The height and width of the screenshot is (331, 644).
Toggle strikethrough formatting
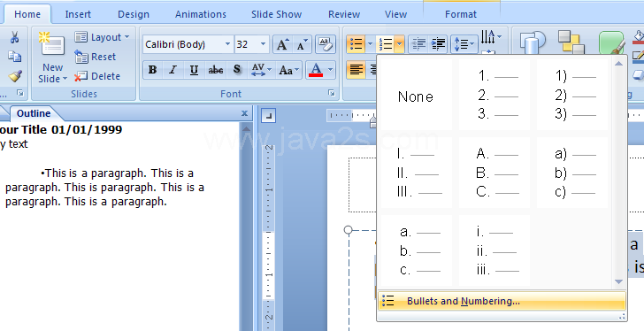[x=215, y=70]
